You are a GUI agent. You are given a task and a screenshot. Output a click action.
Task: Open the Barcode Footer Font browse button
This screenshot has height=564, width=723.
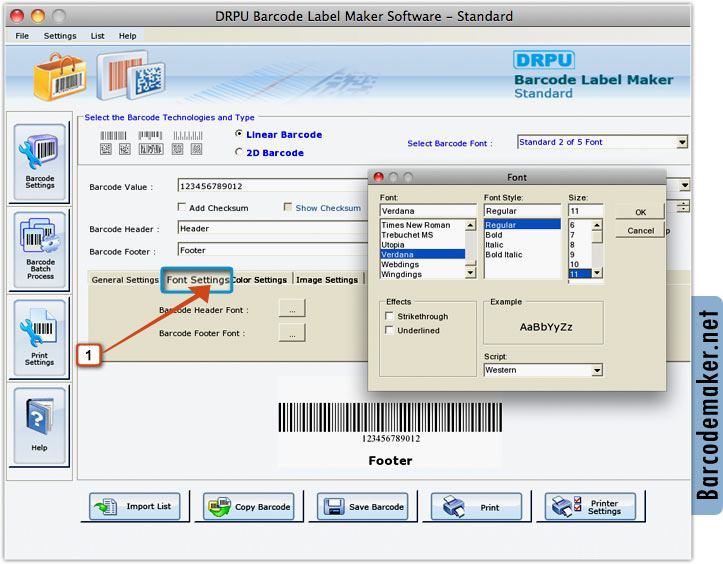click(292, 332)
